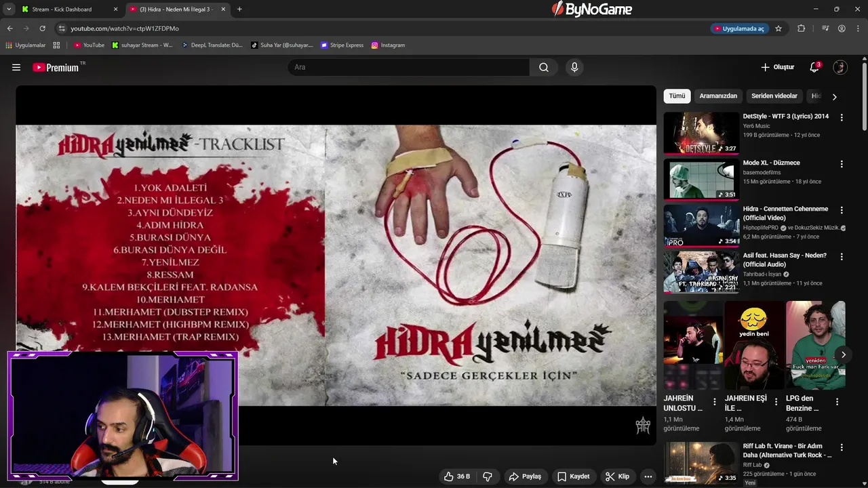Viewport: 868px width, 488px height.
Task: Open Suha Yar TikTok bookmark
Action: [x=281, y=45]
